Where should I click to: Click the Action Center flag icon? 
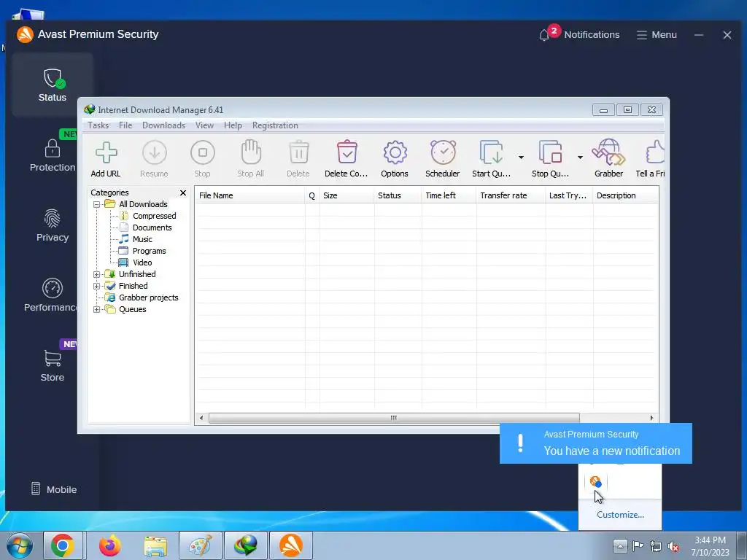point(638,545)
